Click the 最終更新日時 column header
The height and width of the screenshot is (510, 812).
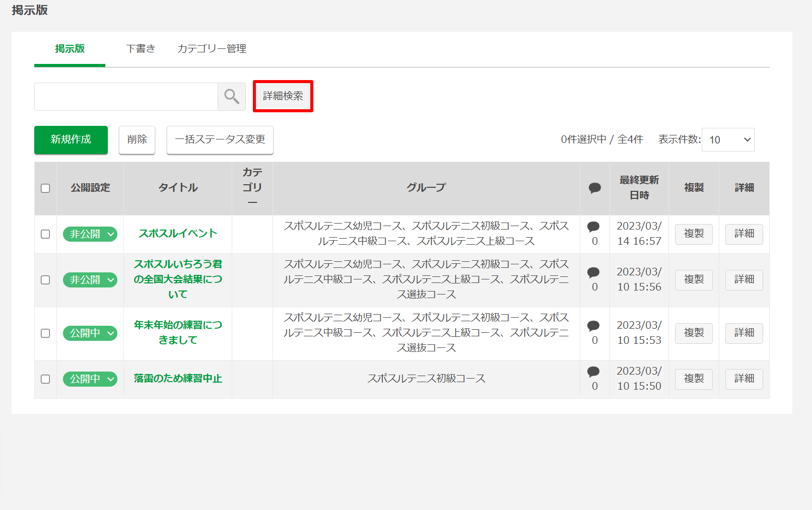click(x=639, y=188)
